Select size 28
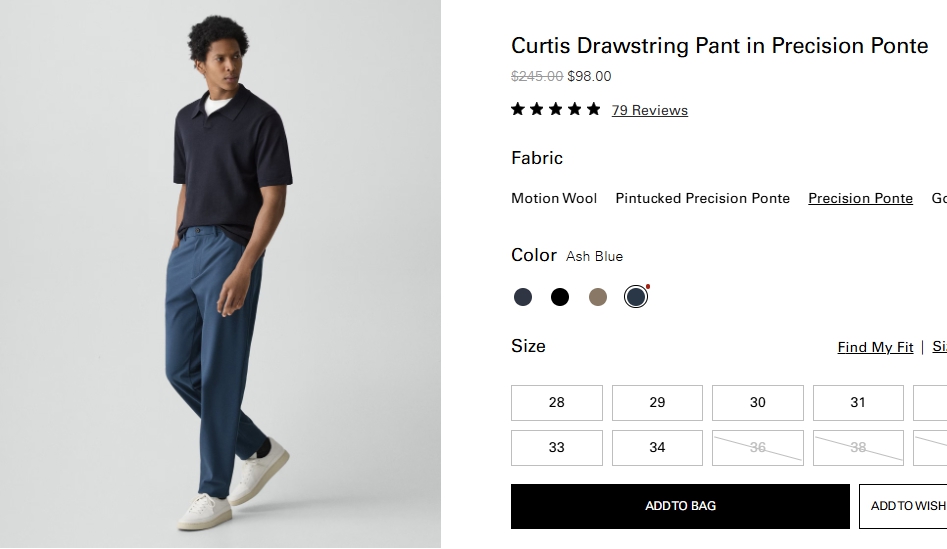 click(x=557, y=403)
